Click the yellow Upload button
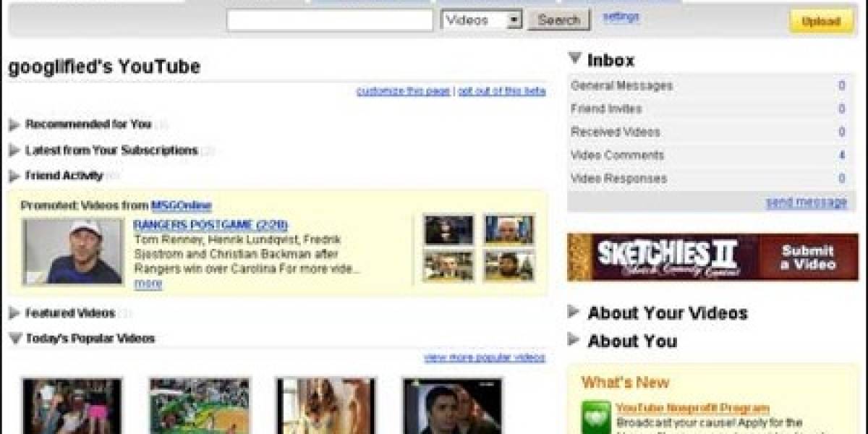This screenshot has height=434, width=868. [x=821, y=21]
